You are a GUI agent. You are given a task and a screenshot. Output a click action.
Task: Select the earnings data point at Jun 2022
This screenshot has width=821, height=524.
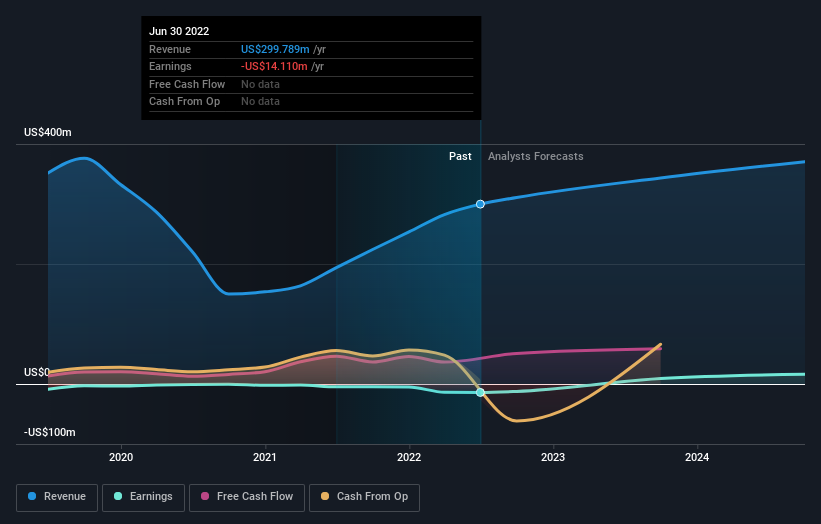pyautogui.click(x=480, y=393)
